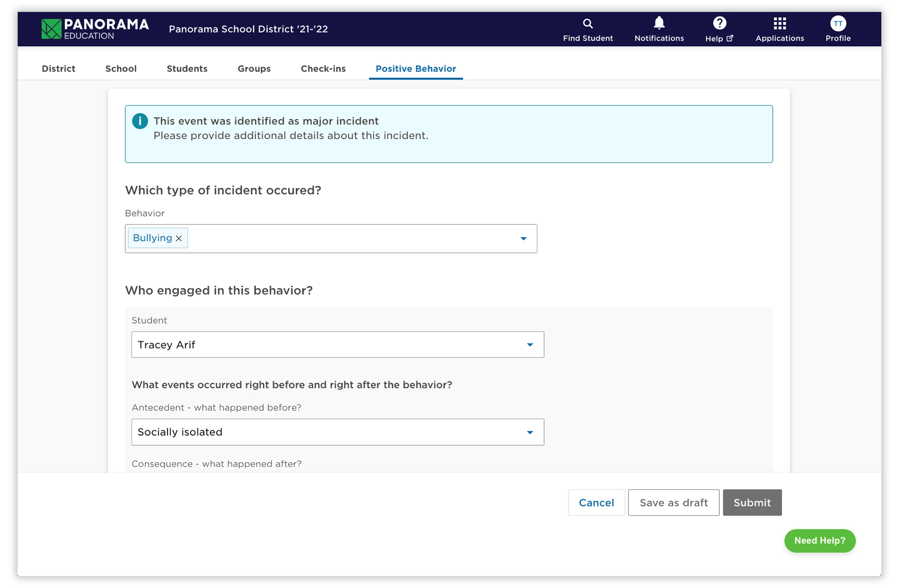
Task: Remove the Bullying tag with its X
Action: coord(179,238)
